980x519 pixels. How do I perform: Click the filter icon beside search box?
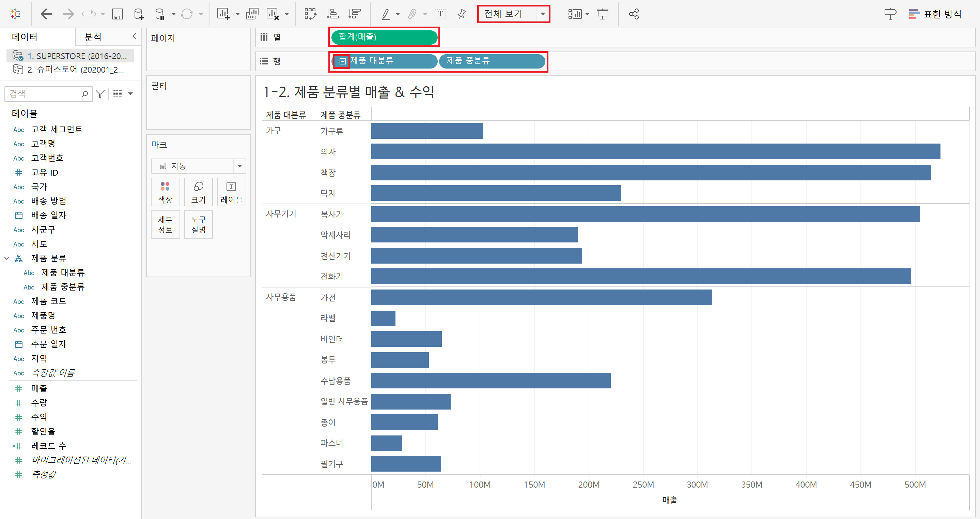coord(100,94)
